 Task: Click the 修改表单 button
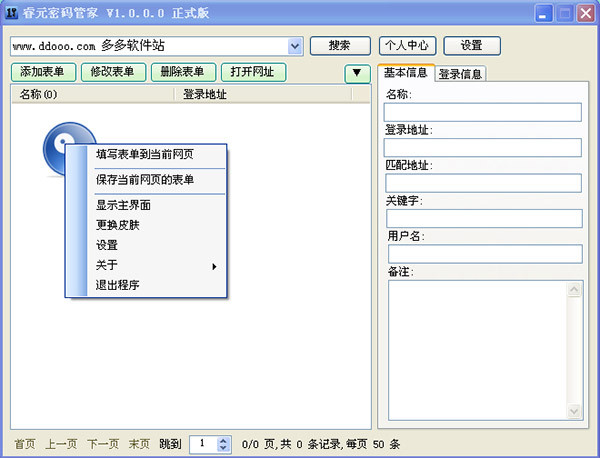113,72
